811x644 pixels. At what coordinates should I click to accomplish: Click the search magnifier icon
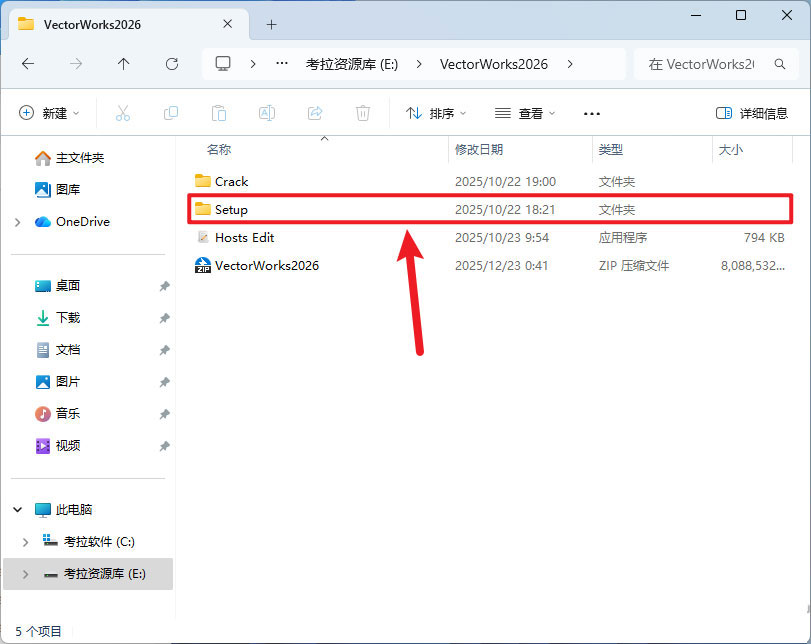coord(780,64)
